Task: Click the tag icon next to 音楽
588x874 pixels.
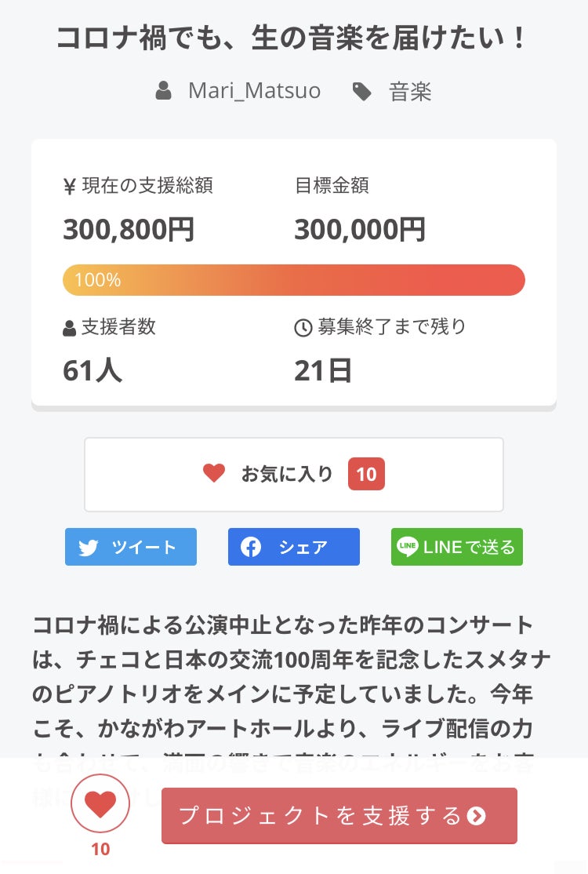Action: click(x=361, y=92)
